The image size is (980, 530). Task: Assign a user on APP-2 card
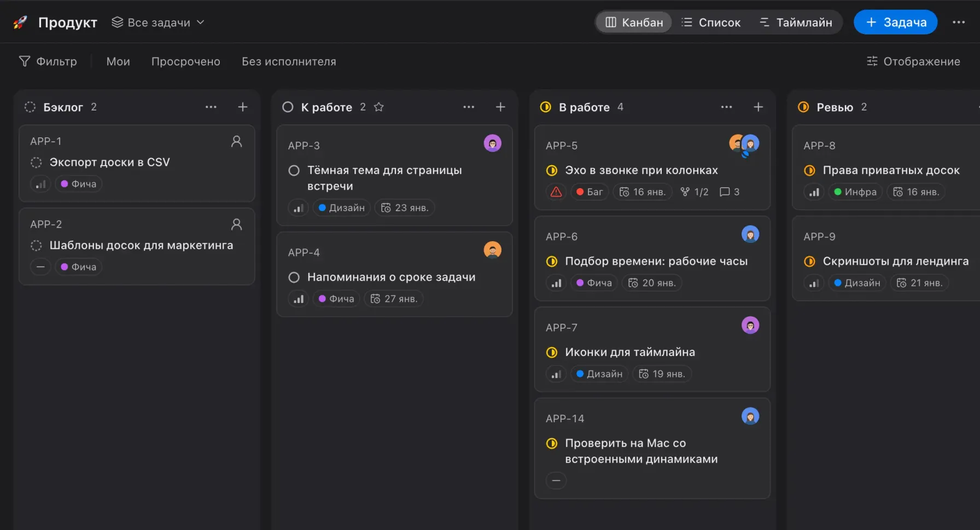click(236, 224)
